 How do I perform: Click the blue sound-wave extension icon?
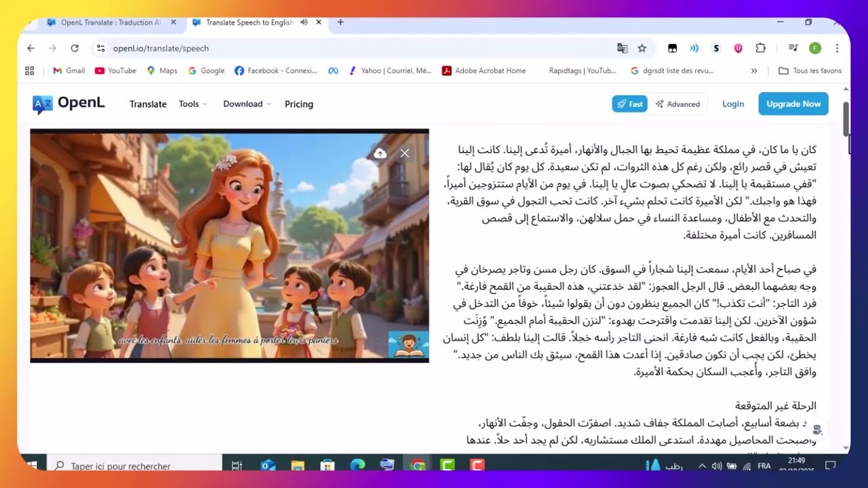click(x=694, y=48)
